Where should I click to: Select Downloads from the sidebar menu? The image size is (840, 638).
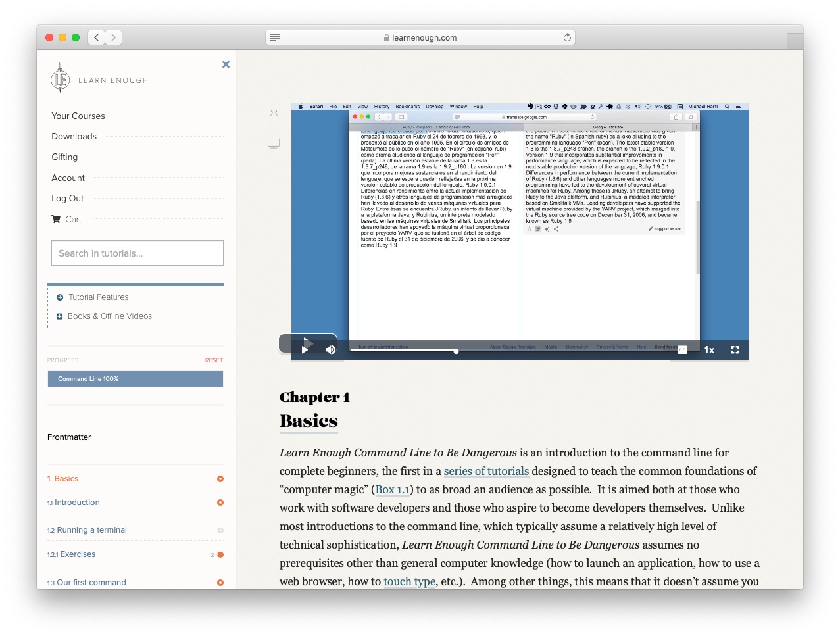pyautogui.click(x=74, y=136)
